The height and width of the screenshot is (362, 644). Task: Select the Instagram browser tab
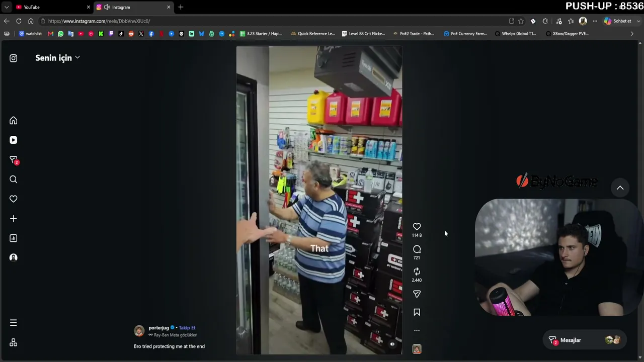tap(133, 7)
